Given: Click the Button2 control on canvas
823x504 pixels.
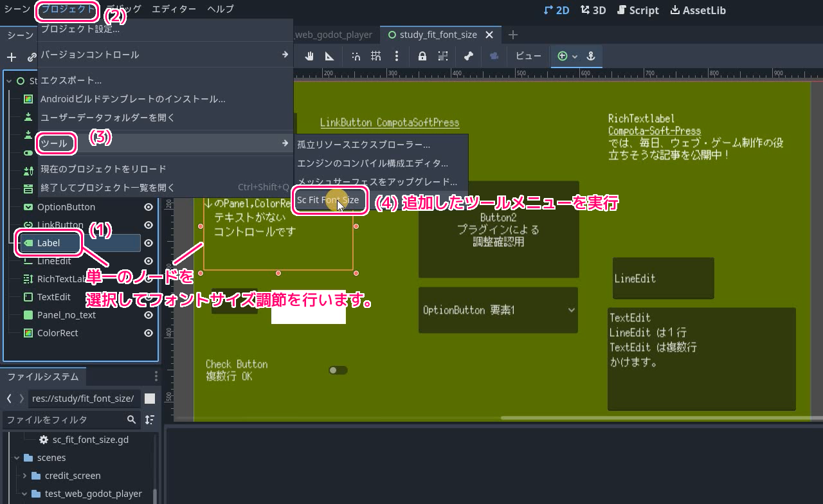Looking at the screenshot, I should pos(498,230).
